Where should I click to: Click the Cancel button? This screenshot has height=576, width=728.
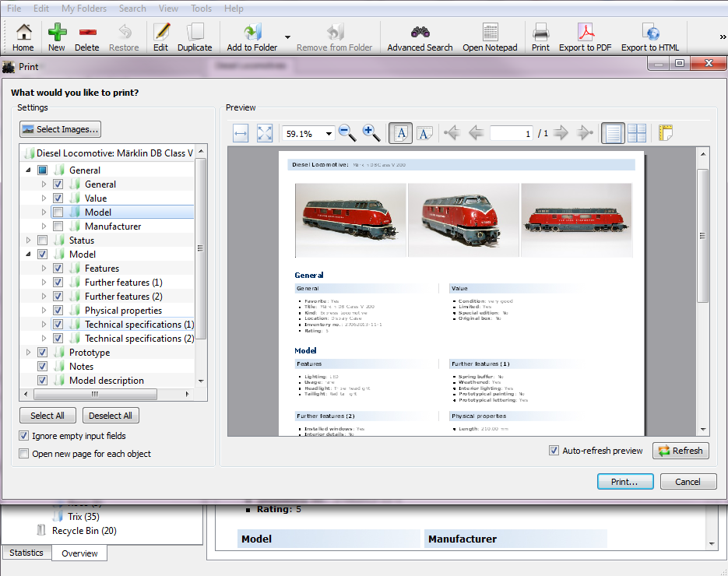point(688,481)
